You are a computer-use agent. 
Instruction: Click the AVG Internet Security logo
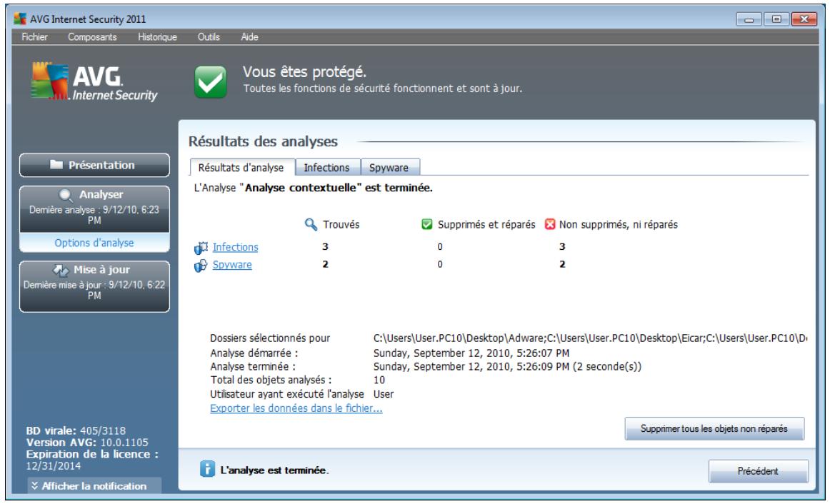[x=94, y=82]
